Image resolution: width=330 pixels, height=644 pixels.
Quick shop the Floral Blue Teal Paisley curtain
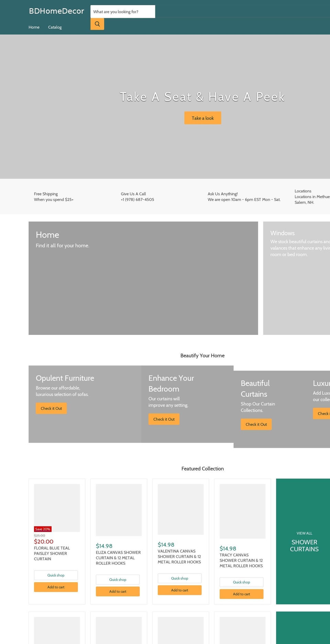click(x=56, y=575)
